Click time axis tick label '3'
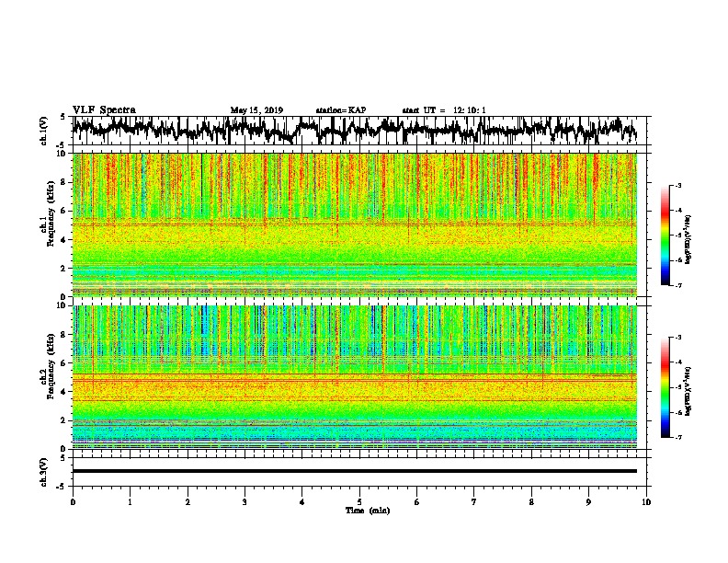Screen dimensions: 728x563 245,502
